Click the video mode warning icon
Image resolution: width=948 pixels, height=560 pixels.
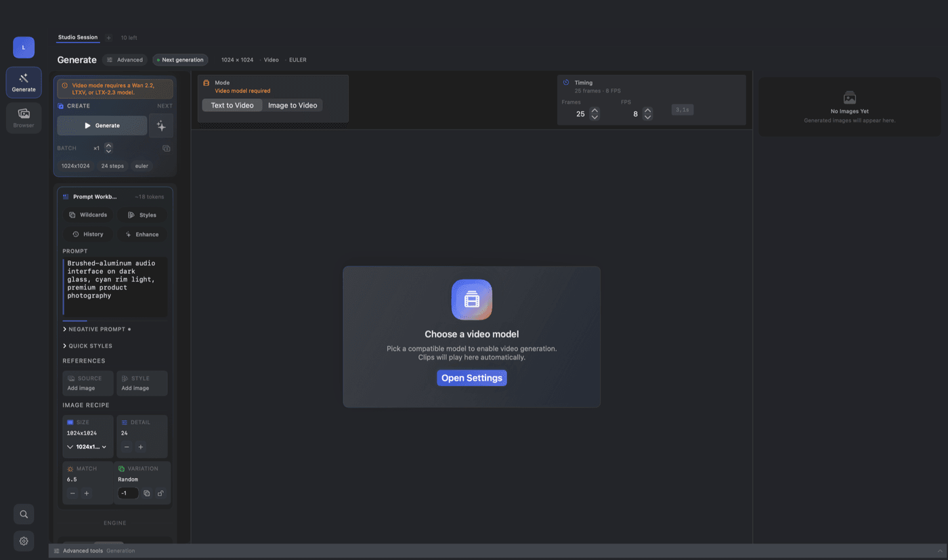tap(65, 86)
